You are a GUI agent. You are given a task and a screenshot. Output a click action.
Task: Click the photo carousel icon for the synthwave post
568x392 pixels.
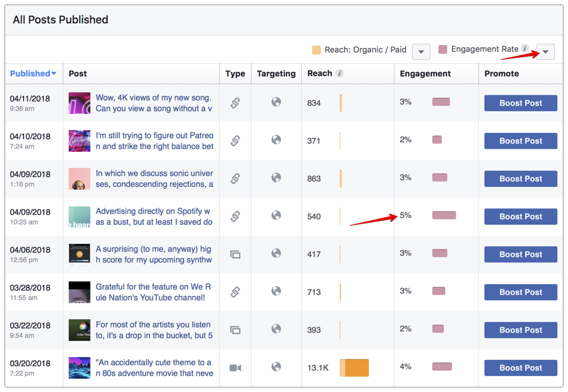coord(235,254)
